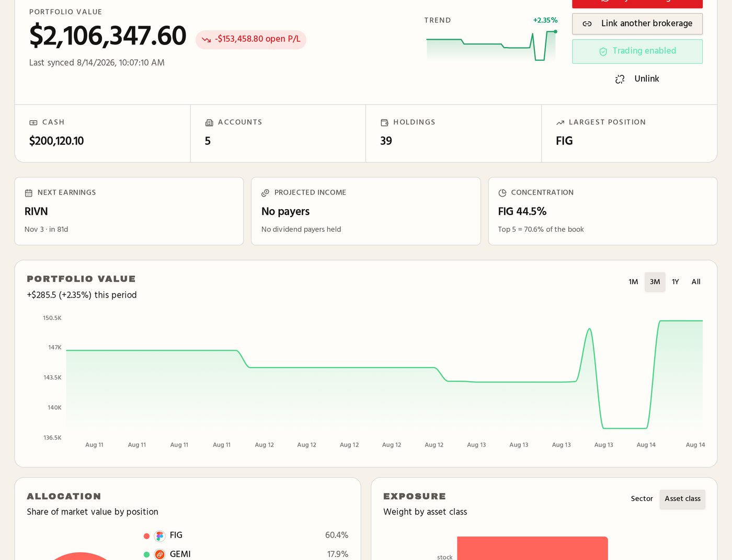Click the Last synced timestamp text
The image size is (732, 560).
(x=97, y=63)
